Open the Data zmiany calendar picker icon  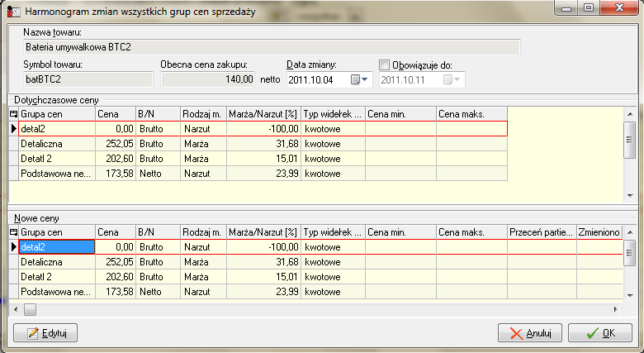[x=355, y=79]
